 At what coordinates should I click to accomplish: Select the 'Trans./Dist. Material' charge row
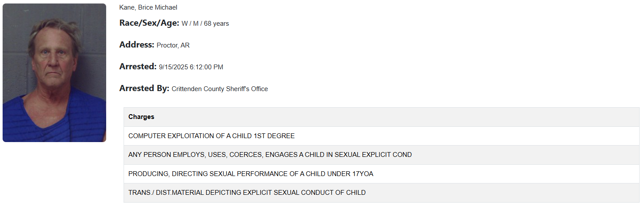pyautogui.click(x=247, y=193)
